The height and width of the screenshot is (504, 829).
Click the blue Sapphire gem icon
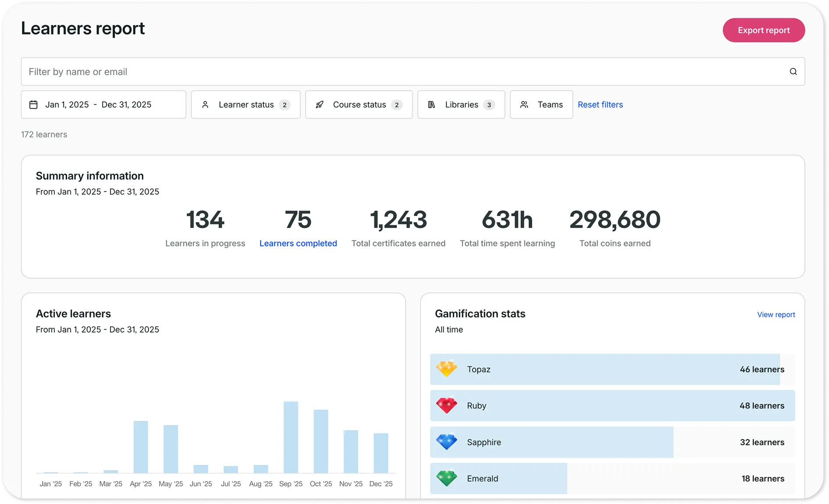click(446, 442)
